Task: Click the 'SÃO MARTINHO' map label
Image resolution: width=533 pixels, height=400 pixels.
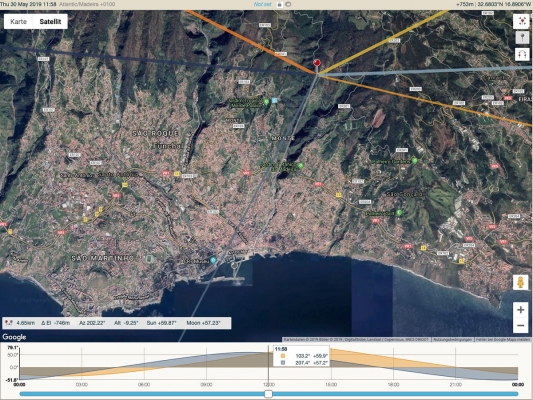Action: point(103,258)
